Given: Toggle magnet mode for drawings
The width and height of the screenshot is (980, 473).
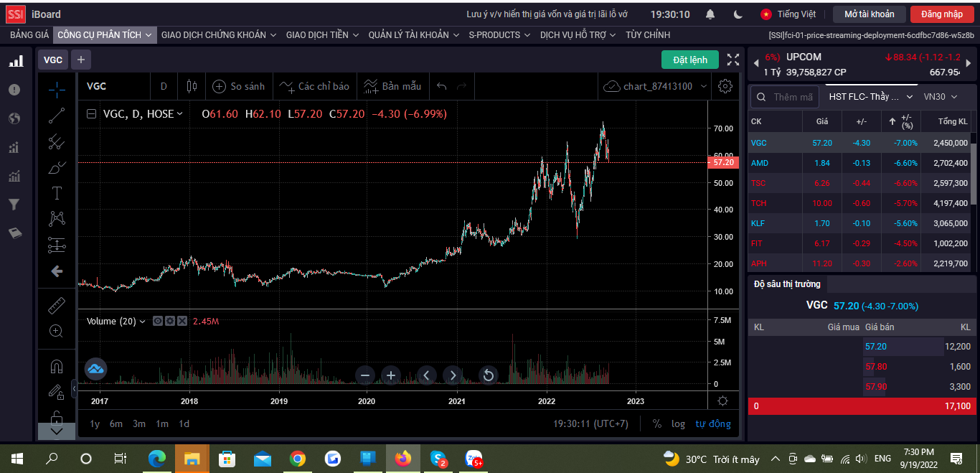Looking at the screenshot, I should point(57,366).
